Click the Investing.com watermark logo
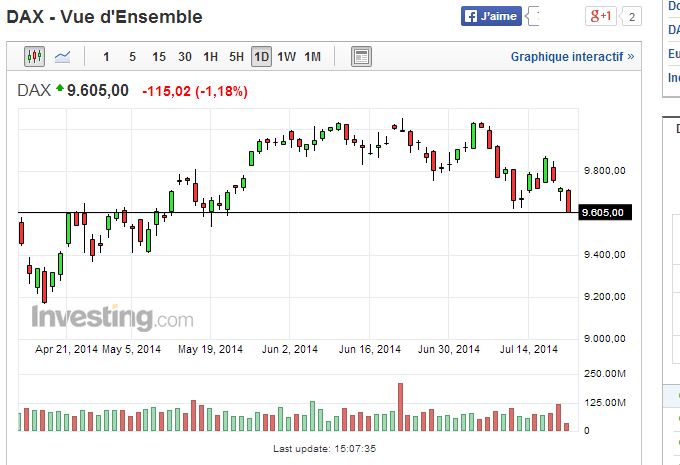 112,317
